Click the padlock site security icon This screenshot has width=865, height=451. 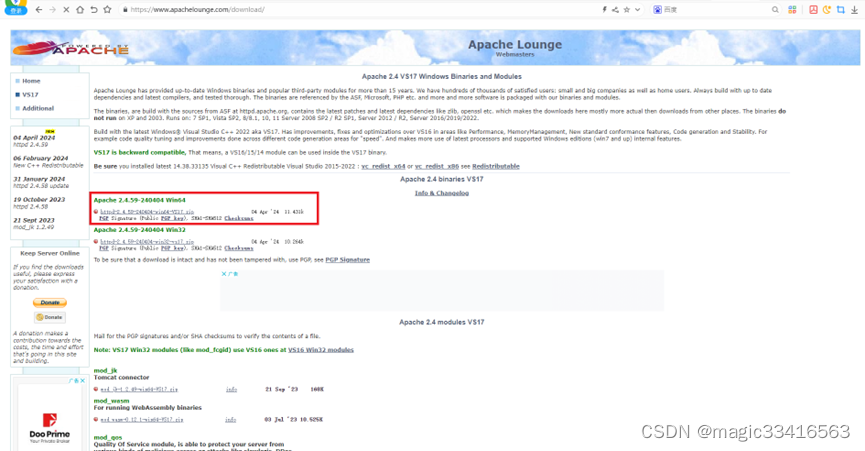125,9
